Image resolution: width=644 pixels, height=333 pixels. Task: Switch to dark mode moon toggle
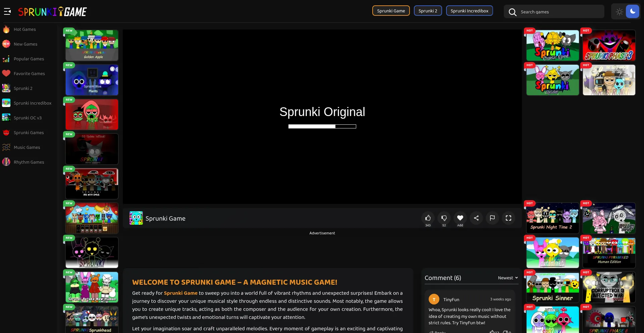pyautogui.click(x=632, y=11)
